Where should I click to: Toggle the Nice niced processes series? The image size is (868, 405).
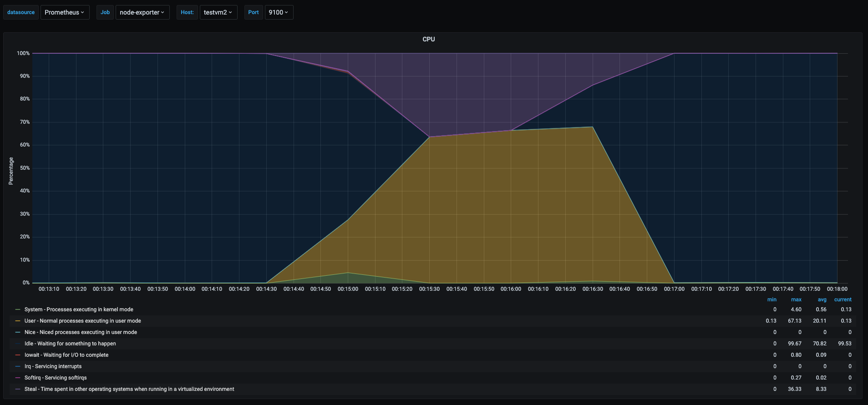[x=81, y=332]
